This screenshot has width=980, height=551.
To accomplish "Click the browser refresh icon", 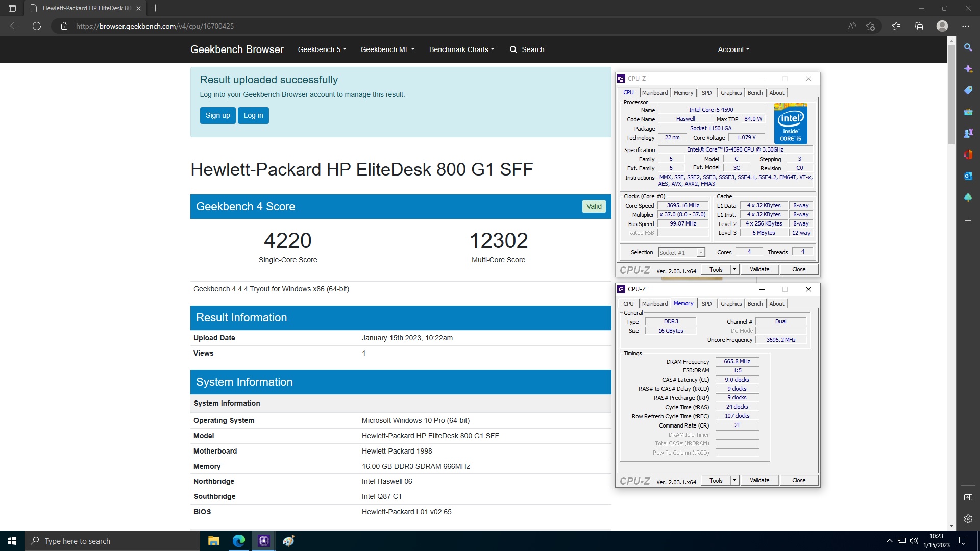I will pyautogui.click(x=37, y=26).
